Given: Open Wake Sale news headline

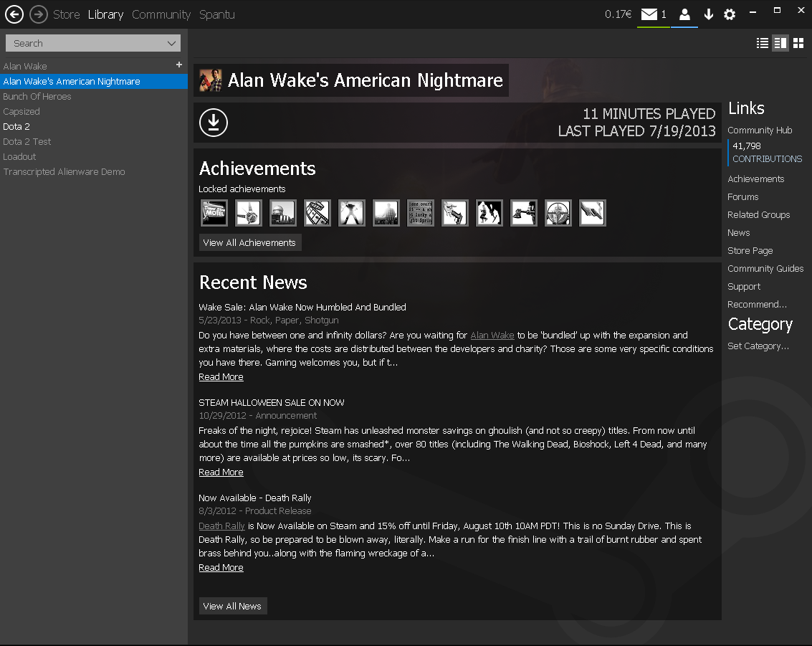Looking at the screenshot, I should 302,307.
